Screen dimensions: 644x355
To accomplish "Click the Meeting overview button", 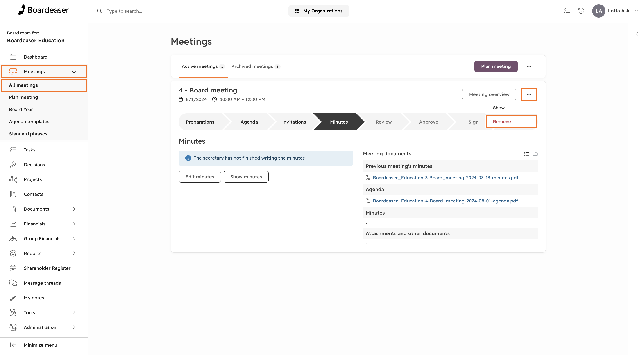I will [489, 94].
